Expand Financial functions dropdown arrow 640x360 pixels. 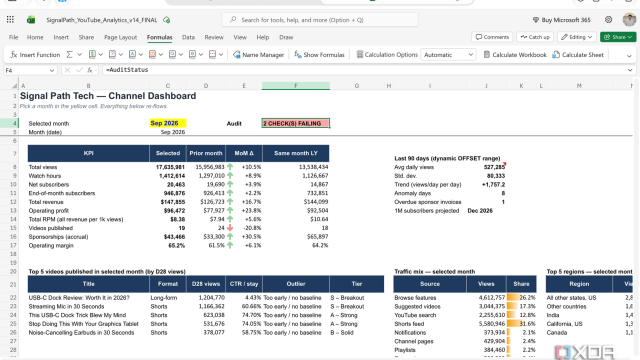(100, 55)
